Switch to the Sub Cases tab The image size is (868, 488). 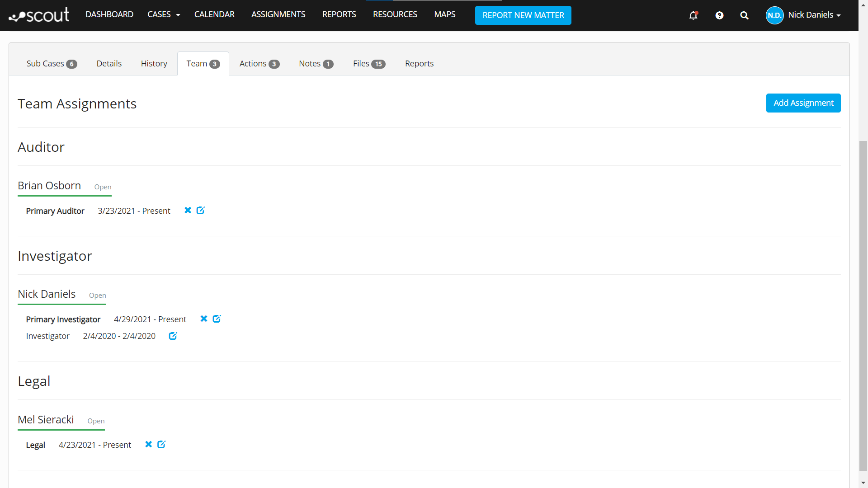(52, 64)
